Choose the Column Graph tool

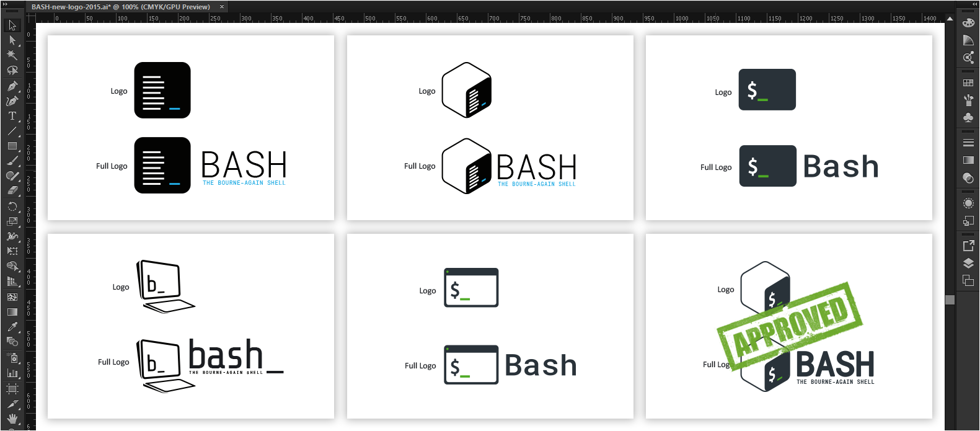pos(12,373)
